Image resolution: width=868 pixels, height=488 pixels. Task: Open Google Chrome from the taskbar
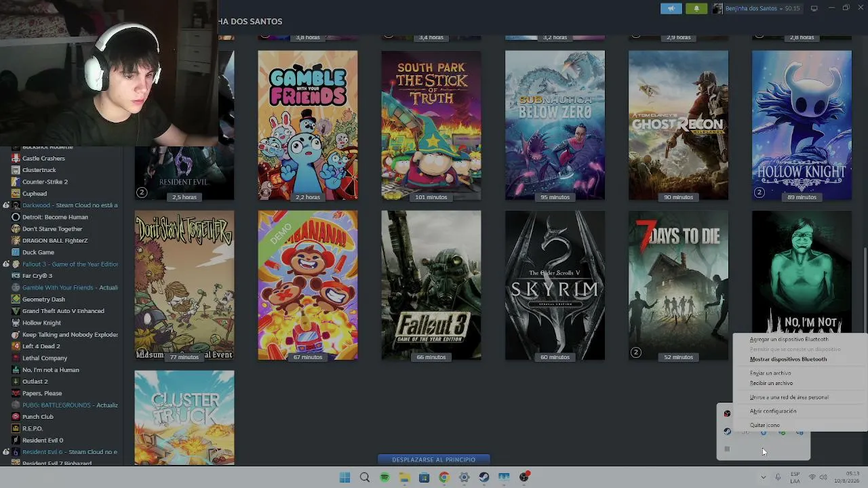coord(444,477)
